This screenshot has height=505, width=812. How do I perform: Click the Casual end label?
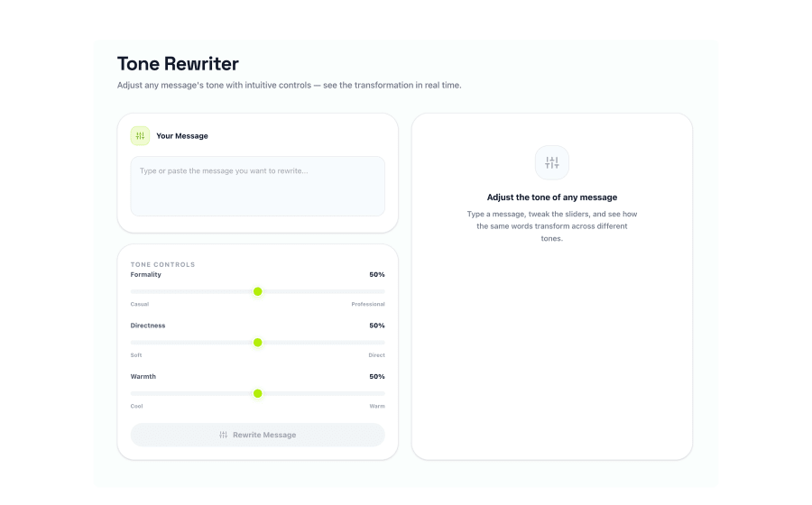139,304
